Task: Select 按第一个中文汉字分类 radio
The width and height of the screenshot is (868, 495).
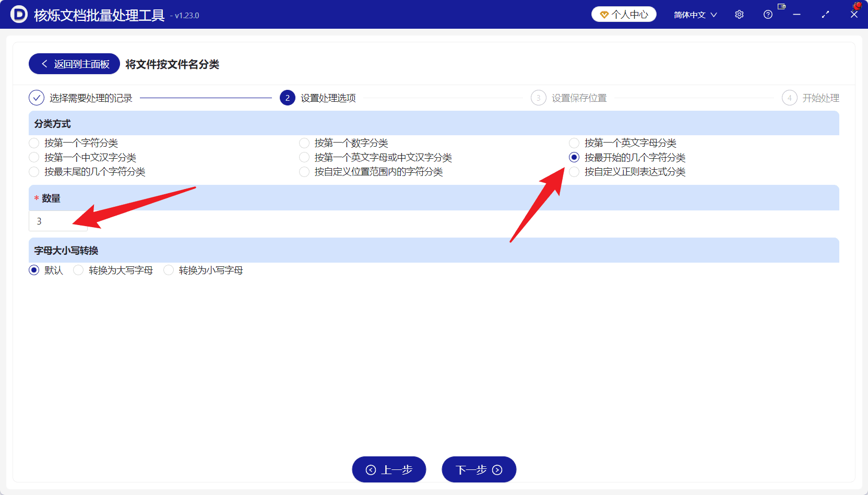Action: coord(34,157)
